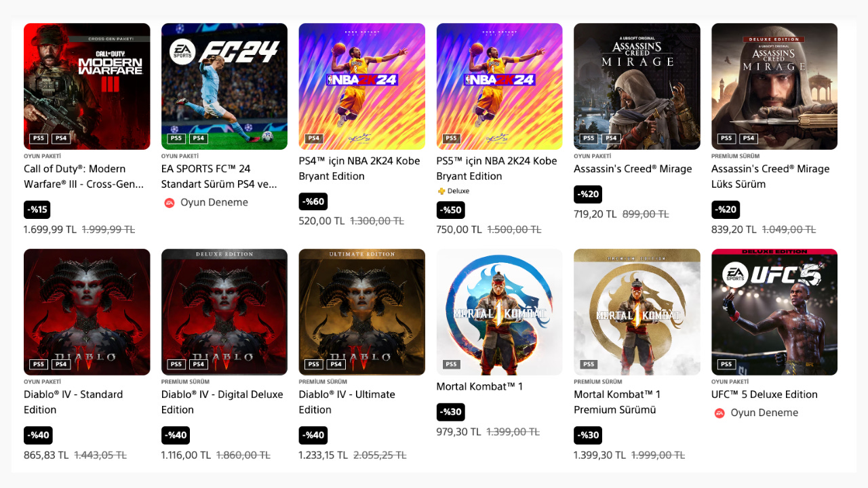Image resolution: width=868 pixels, height=488 pixels.
Task: Open Assassin's Creed Mirage Lüks Sürüm title
Action: tap(770, 176)
